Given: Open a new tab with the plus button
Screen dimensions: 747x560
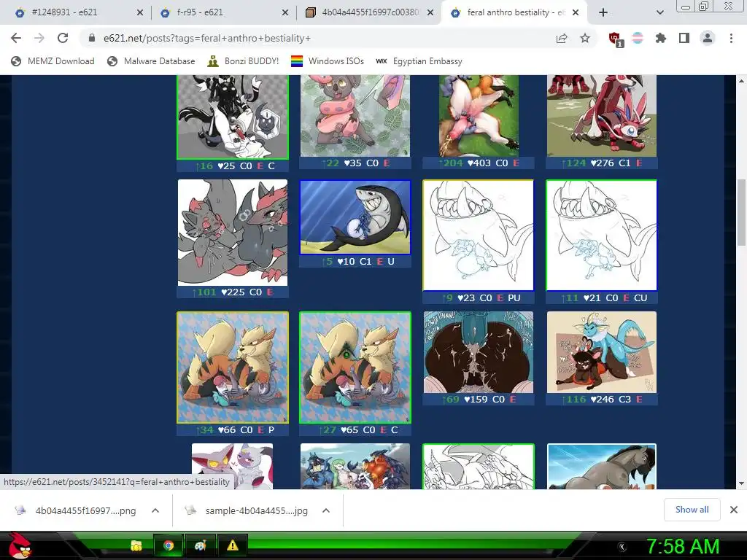Looking at the screenshot, I should 603,13.
